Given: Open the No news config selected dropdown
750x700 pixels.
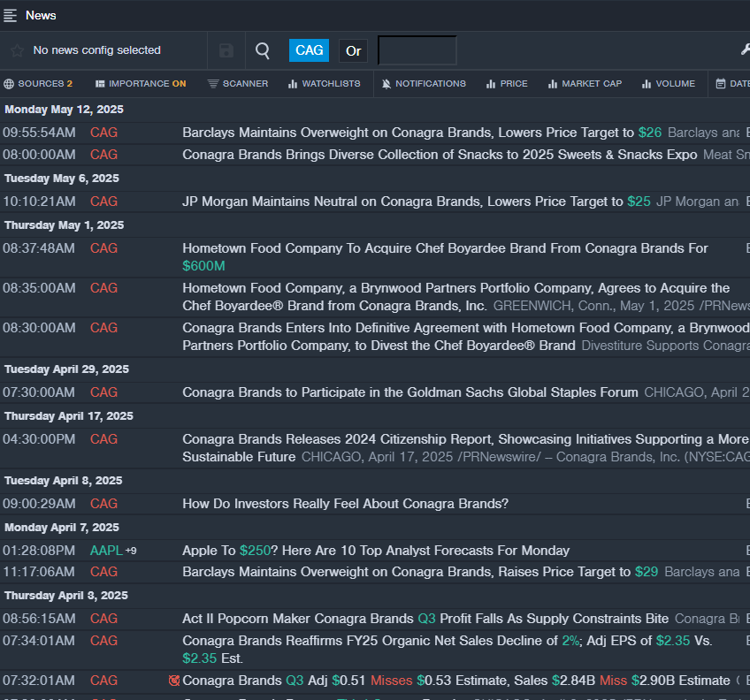Looking at the screenshot, I should click(x=96, y=50).
